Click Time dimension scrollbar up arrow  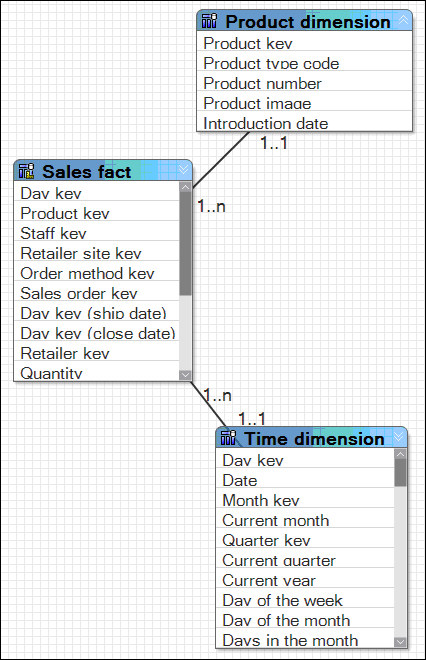click(x=400, y=454)
